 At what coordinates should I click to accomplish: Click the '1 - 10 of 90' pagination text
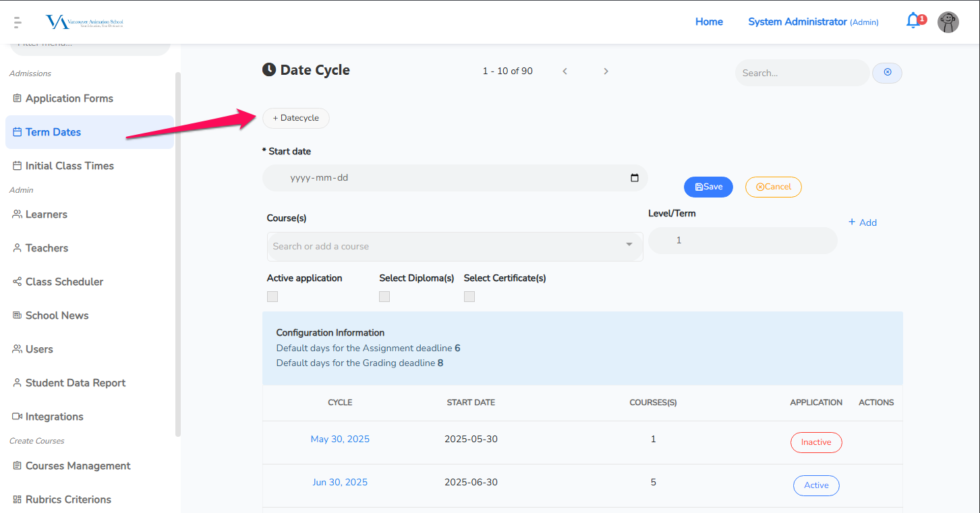[x=508, y=71]
